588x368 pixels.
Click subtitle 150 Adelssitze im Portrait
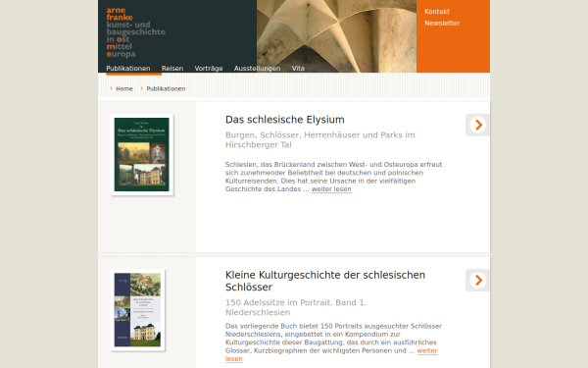click(x=296, y=307)
